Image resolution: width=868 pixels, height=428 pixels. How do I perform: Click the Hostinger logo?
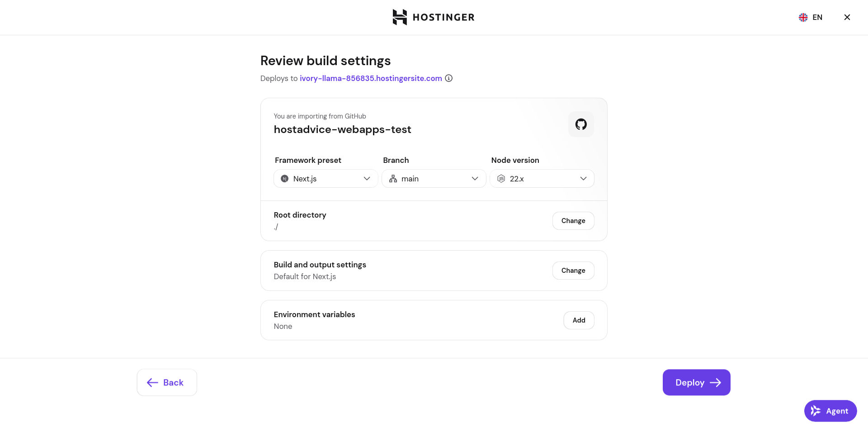click(x=434, y=17)
